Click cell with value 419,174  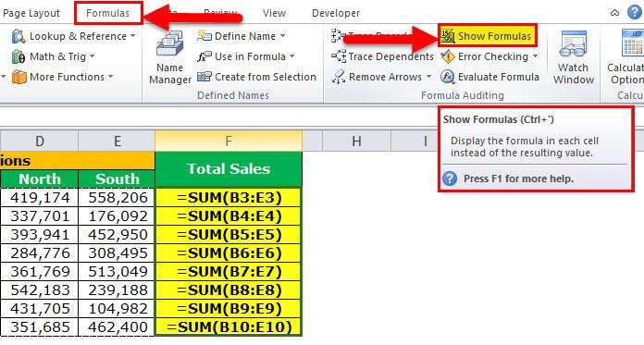(40, 198)
